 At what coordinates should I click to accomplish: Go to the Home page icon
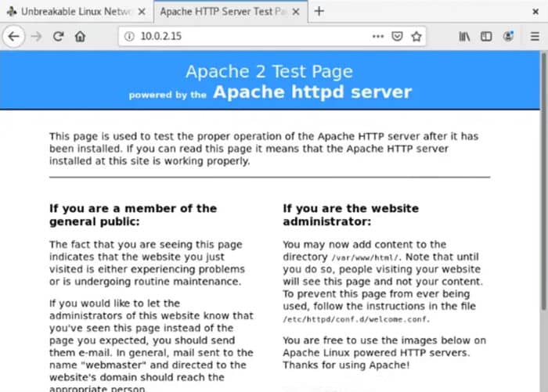click(80, 36)
